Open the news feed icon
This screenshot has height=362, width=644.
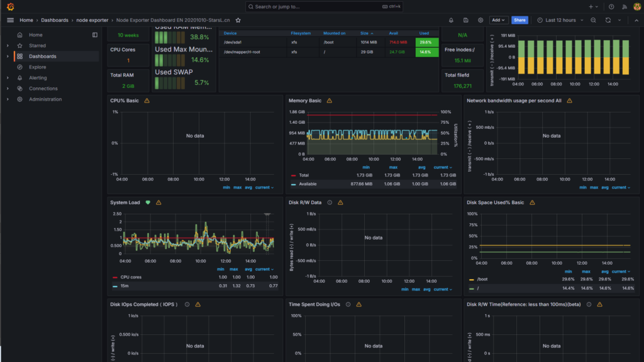pos(625,6)
